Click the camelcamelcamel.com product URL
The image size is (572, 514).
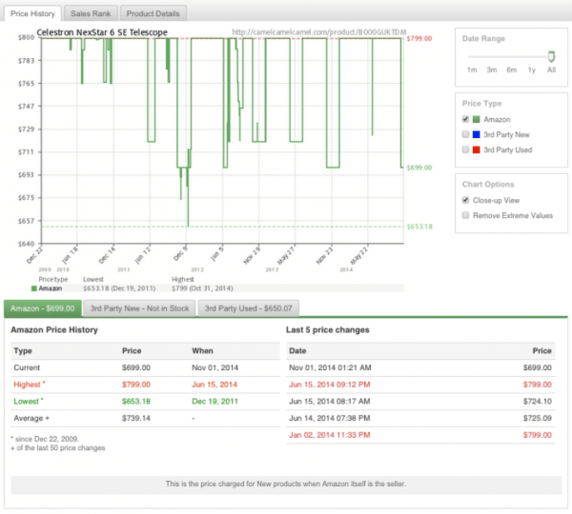(319, 32)
